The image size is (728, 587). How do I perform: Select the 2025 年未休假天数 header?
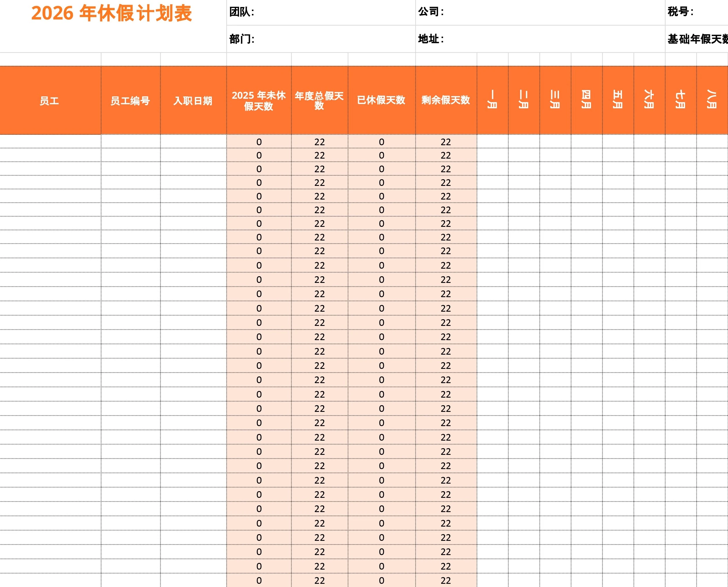pos(259,100)
